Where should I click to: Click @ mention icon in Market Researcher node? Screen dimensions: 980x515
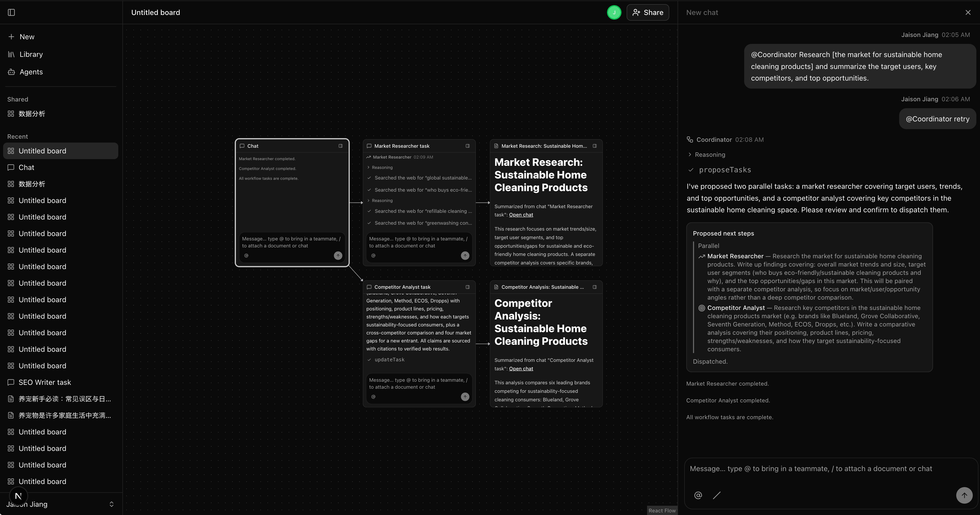[373, 256]
